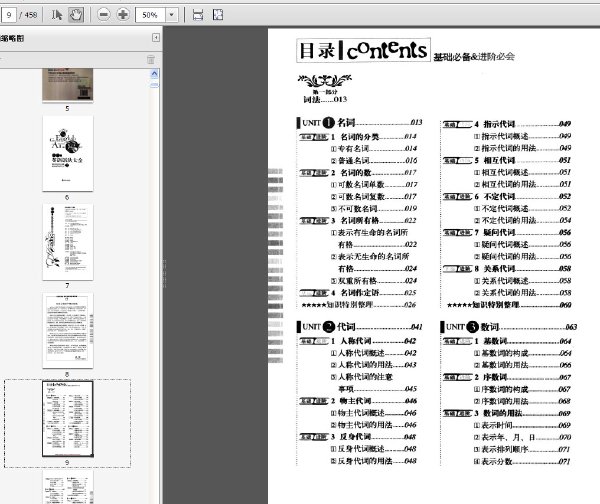
Task: Zoom in with the plus button
Action: click(x=123, y=15)
